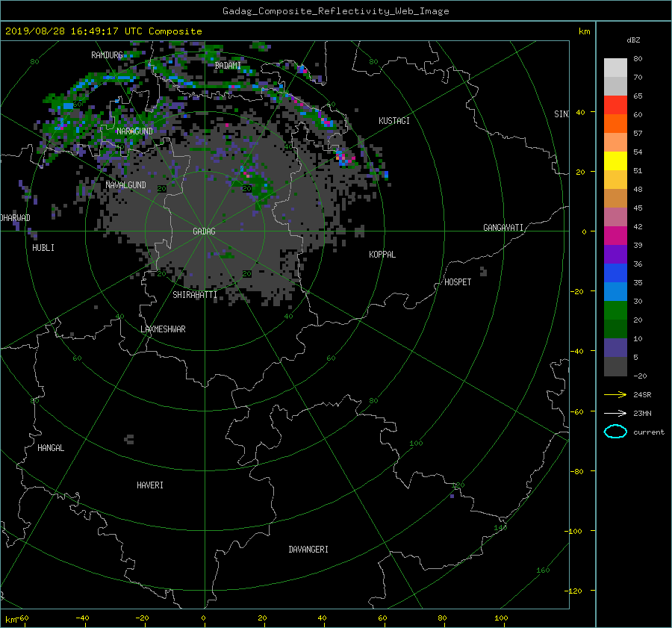Click the white 23MN arrow legend icon
Screen dimensions: 672x628
(x=615, y=413)
